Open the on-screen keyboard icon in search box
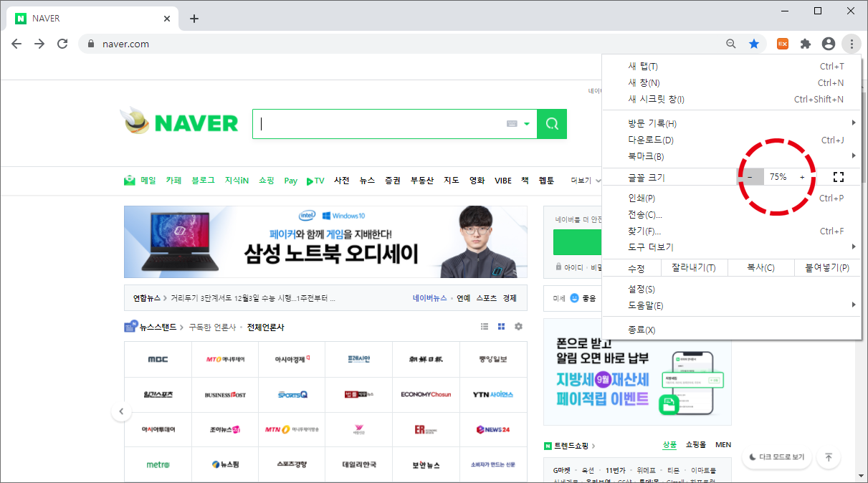 512,124
